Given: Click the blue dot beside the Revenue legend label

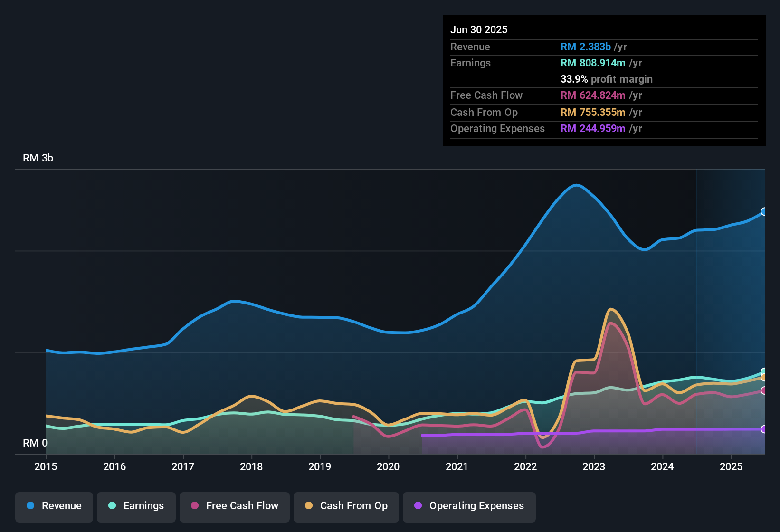Looking at the screenshot, I should coord(30,506).
